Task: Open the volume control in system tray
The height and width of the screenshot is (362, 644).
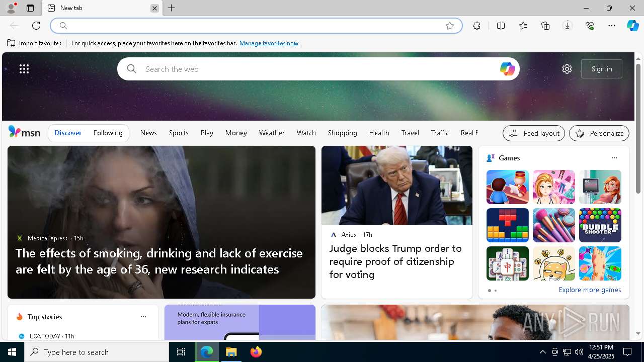Action: tap(579, 352)
